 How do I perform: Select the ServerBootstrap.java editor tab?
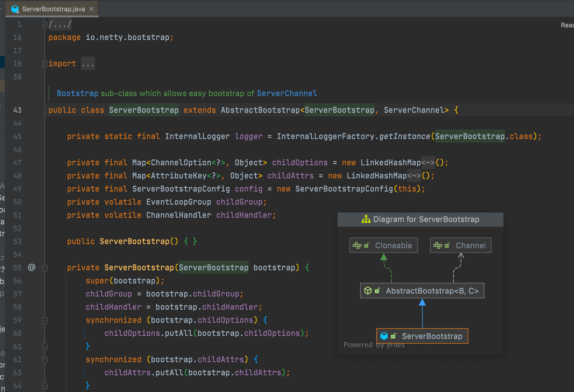tap(52, 9)
